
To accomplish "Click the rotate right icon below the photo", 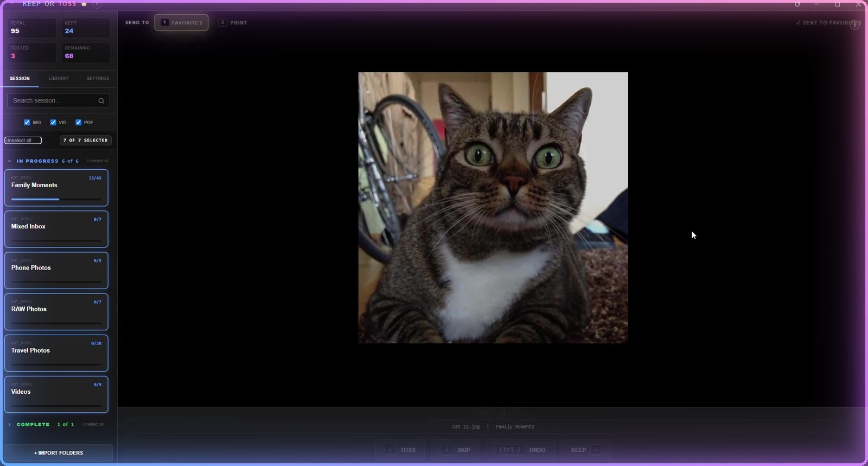I will [x=502, y=414].
